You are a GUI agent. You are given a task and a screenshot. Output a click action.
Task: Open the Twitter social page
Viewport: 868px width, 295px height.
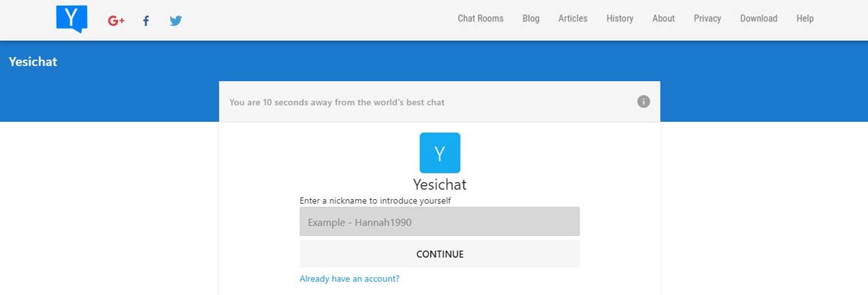pos(176,21)
